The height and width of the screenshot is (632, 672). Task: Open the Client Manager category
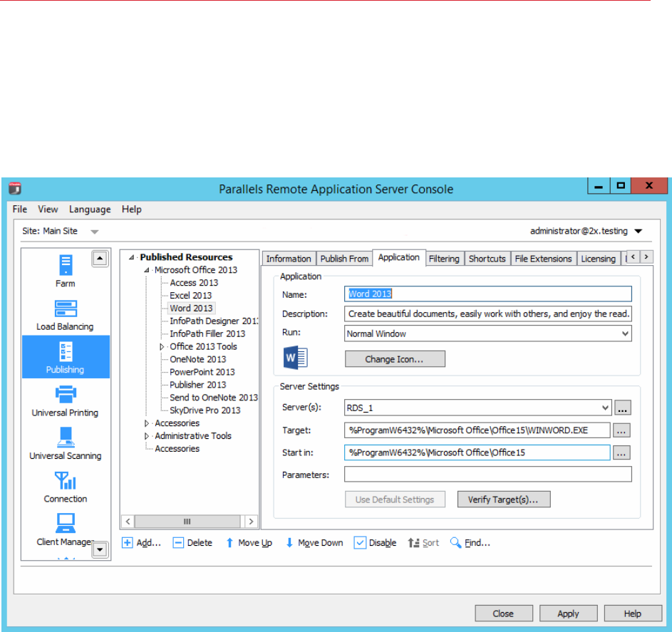[66, 529]
